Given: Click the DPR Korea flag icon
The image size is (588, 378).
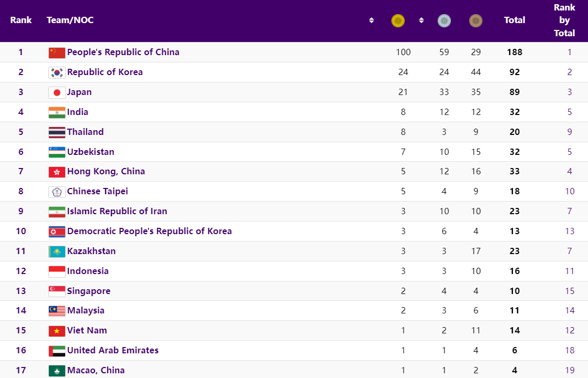Looking at the screenshot, I should coord(57,232).
